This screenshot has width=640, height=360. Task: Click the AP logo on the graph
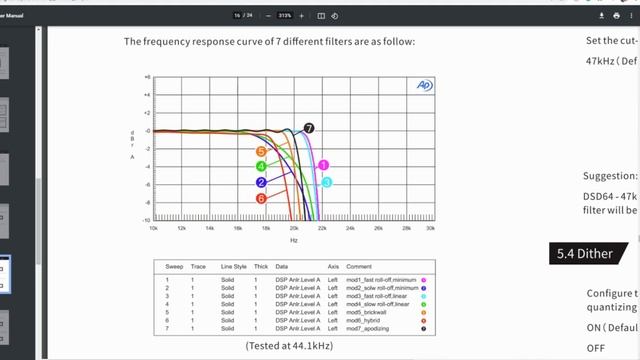[x=424, y=85]
